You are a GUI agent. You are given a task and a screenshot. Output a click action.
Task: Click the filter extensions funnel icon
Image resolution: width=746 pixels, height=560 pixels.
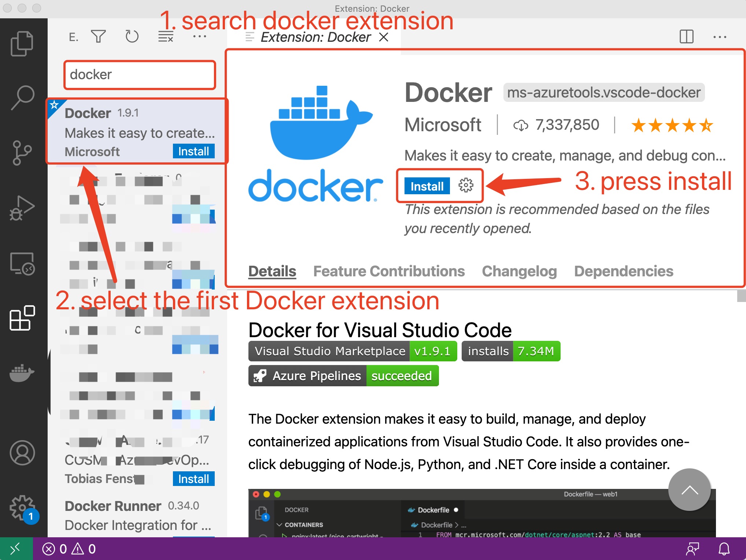point(98,36)
